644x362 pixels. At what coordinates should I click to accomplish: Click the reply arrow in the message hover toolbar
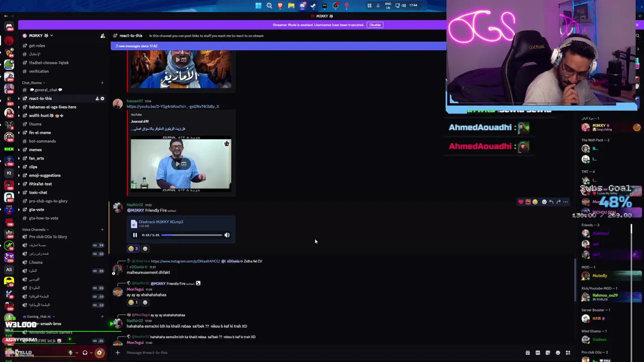[551, 202]
